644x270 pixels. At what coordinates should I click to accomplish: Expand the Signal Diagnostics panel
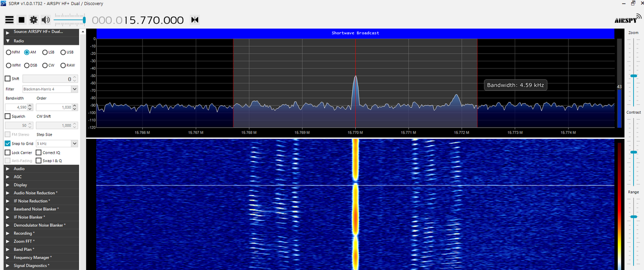42,265
